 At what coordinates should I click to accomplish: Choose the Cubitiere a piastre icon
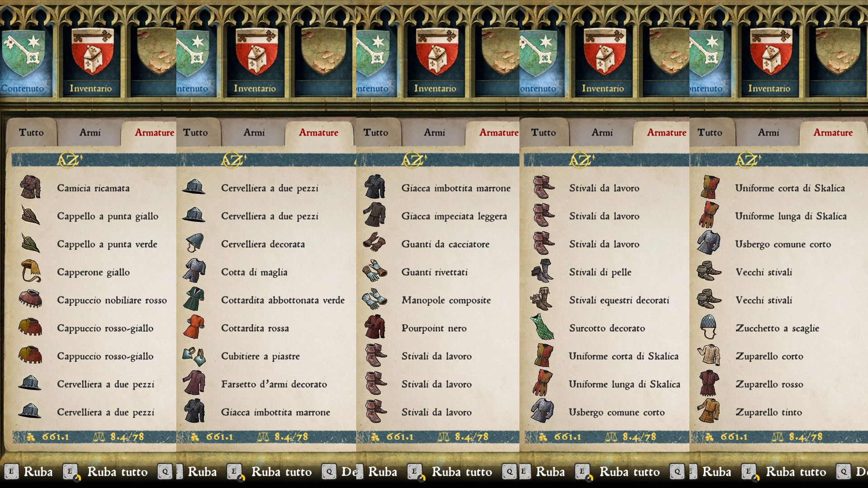(x=194, y=356)
